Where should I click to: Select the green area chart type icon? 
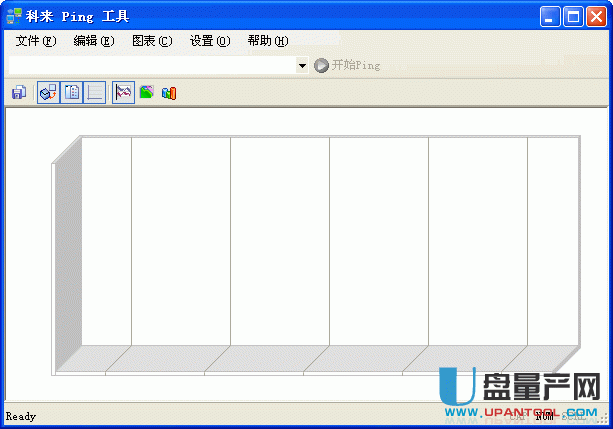pos(146,93)
